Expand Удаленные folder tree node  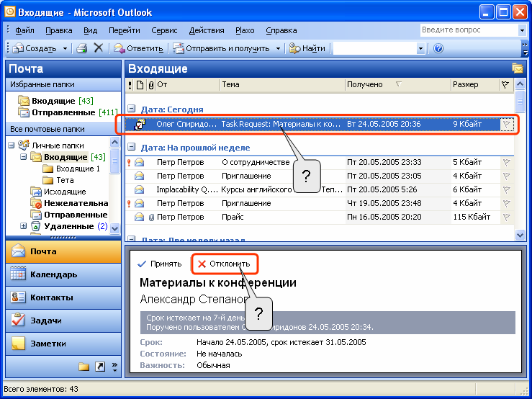(x=23, y=226)
